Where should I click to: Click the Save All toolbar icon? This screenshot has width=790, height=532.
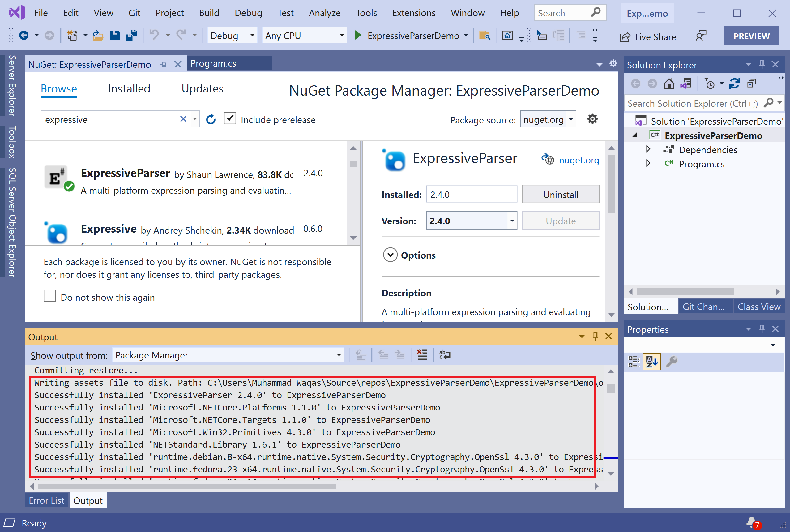pos(132,35)
